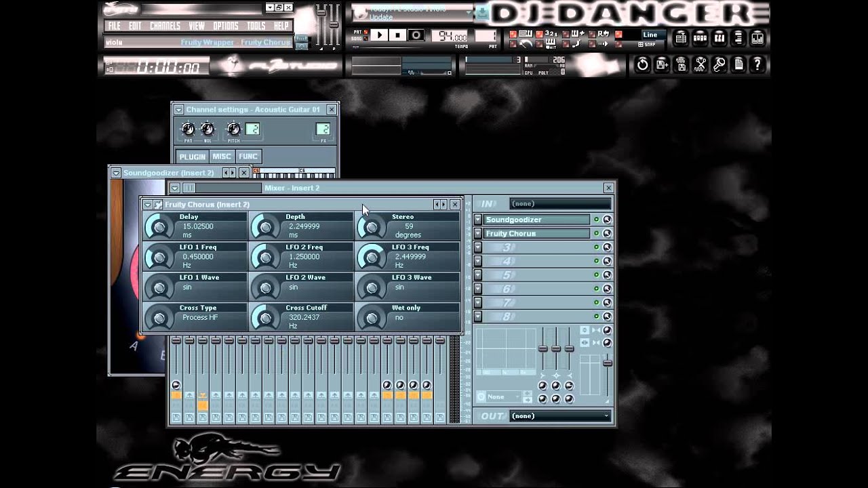Viewport: 868px width, 488px height.
Task: Click the mixer track volume fader handle
Action: (x=607, y=363)
